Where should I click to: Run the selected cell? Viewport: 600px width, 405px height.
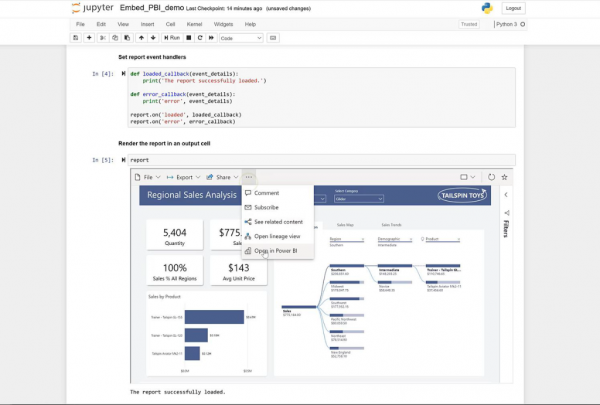[x=172, y=38]
